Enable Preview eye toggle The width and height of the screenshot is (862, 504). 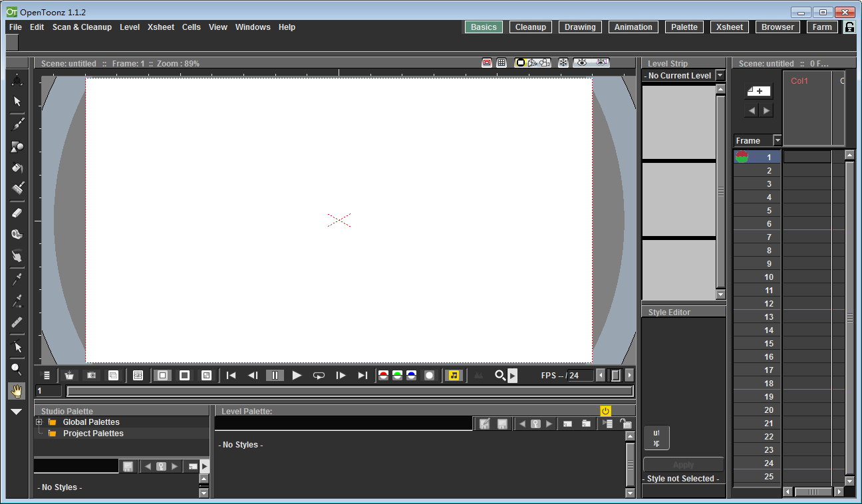coord(582,63)
